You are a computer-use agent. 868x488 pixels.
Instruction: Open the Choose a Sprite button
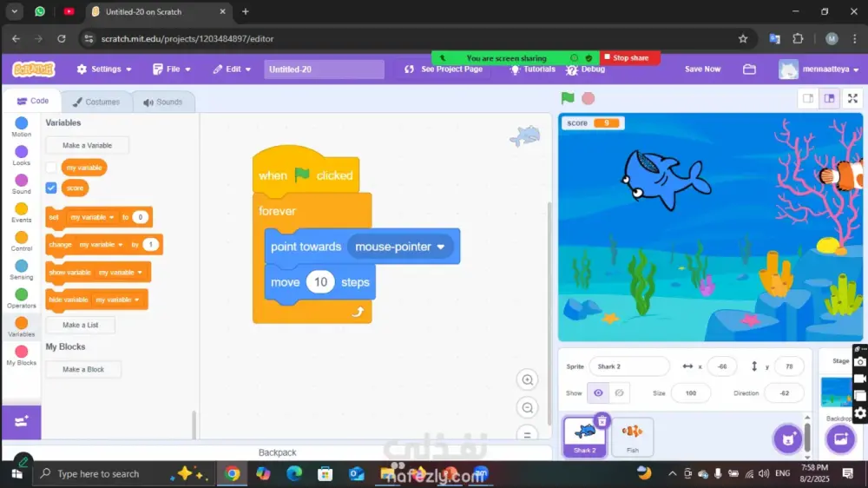pos(788,439)
